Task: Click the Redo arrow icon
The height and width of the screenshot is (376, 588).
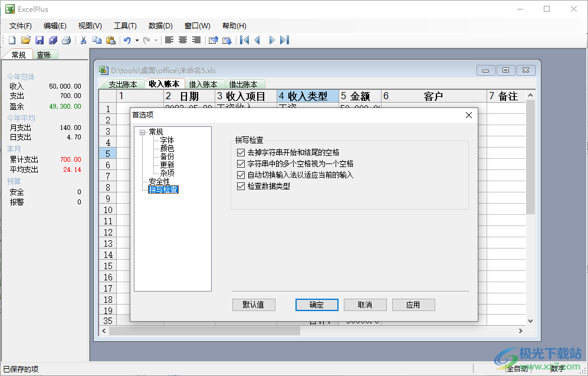Action: [147, 40]
